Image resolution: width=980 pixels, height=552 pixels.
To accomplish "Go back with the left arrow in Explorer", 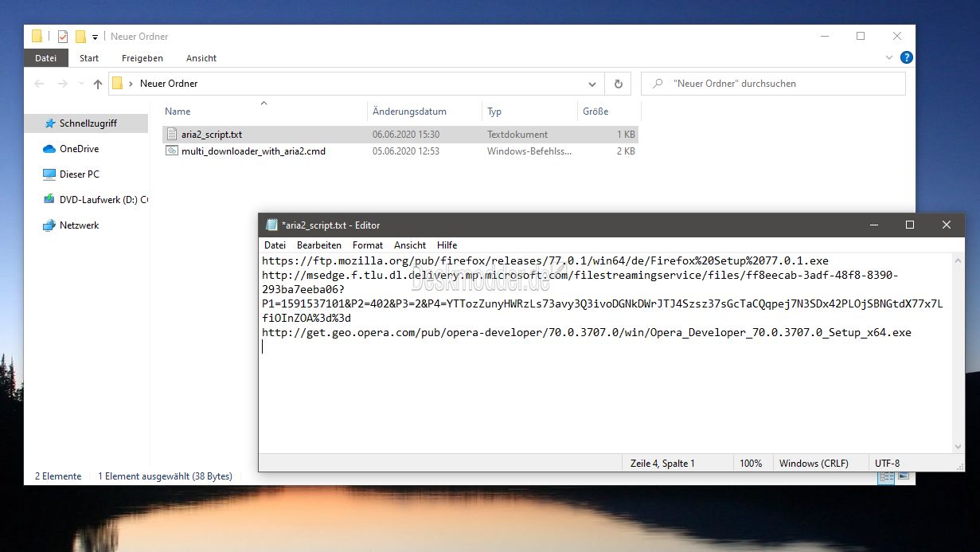I will (x=39, y=84).
